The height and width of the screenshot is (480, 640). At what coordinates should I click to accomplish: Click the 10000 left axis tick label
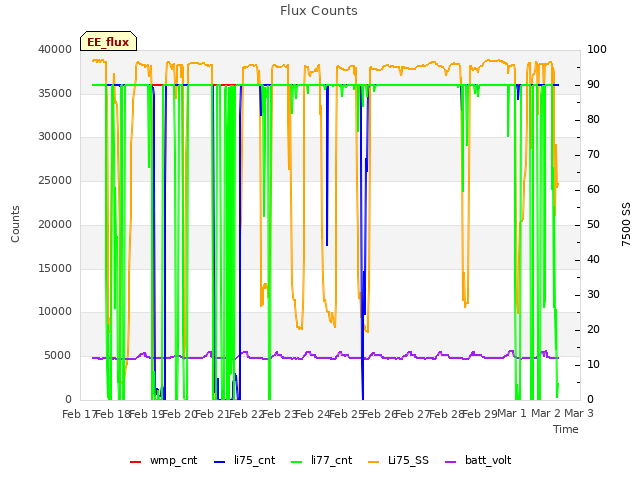pos(55,311)
